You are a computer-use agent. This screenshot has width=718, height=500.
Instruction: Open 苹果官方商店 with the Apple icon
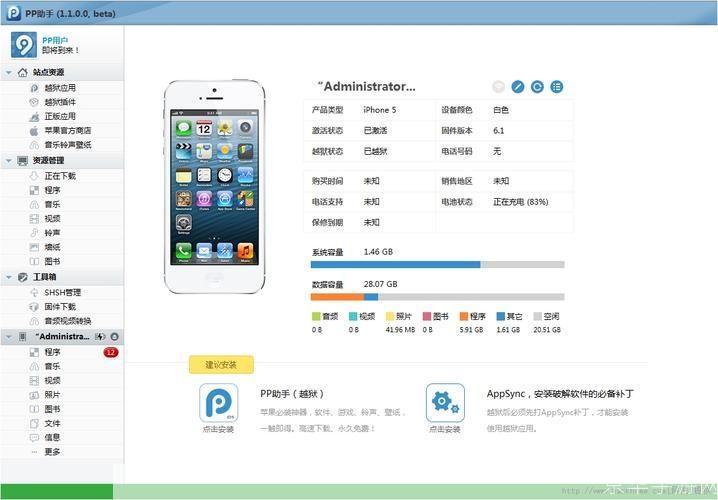(67, 130)
